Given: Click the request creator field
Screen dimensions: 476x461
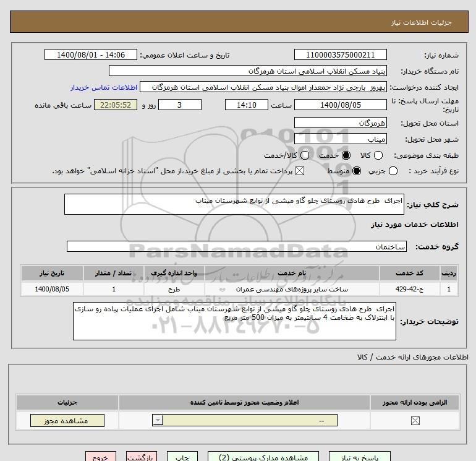Looking at the screenshot, I should pos(263,87).
